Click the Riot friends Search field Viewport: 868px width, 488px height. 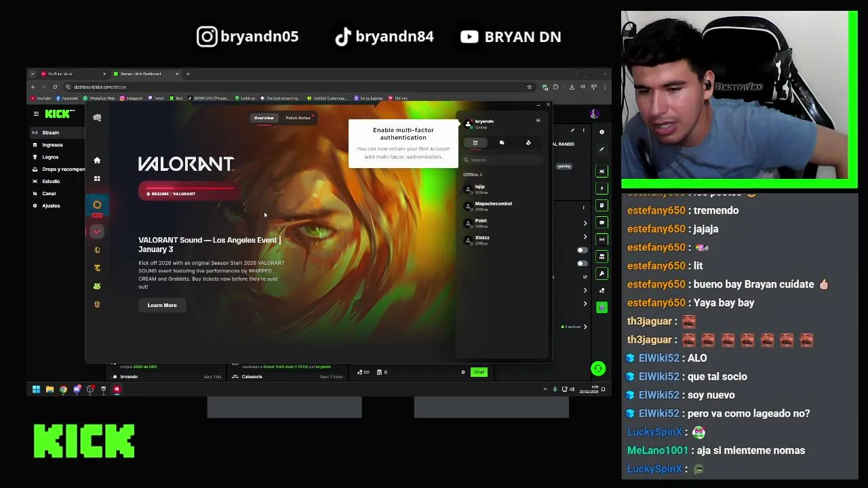click(x=502, y=160)
